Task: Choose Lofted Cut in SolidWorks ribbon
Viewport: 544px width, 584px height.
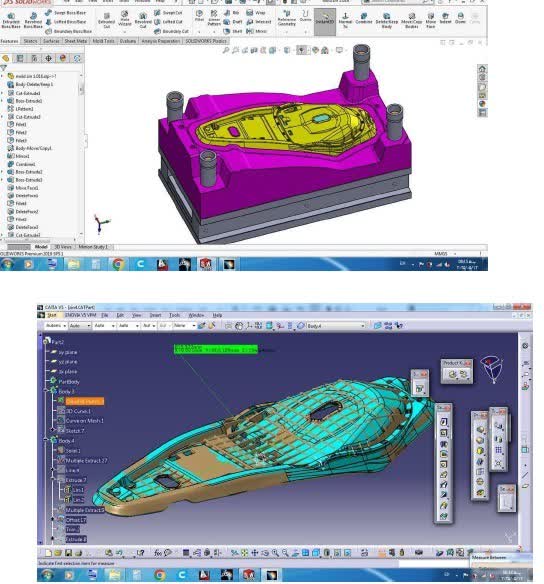Action: tap(168, 22)
